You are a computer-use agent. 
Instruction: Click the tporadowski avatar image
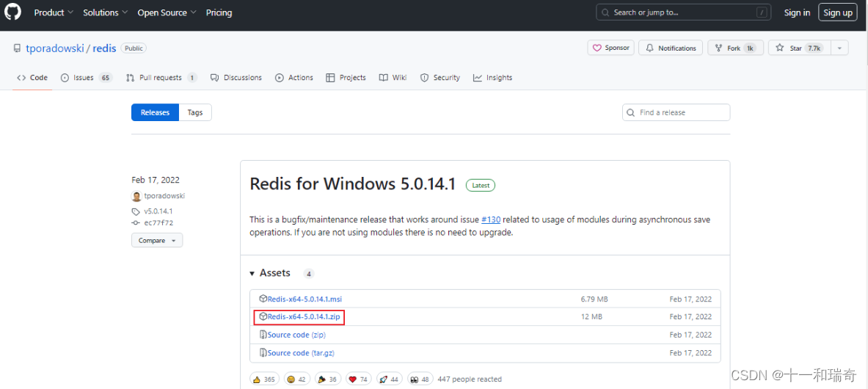136,196
